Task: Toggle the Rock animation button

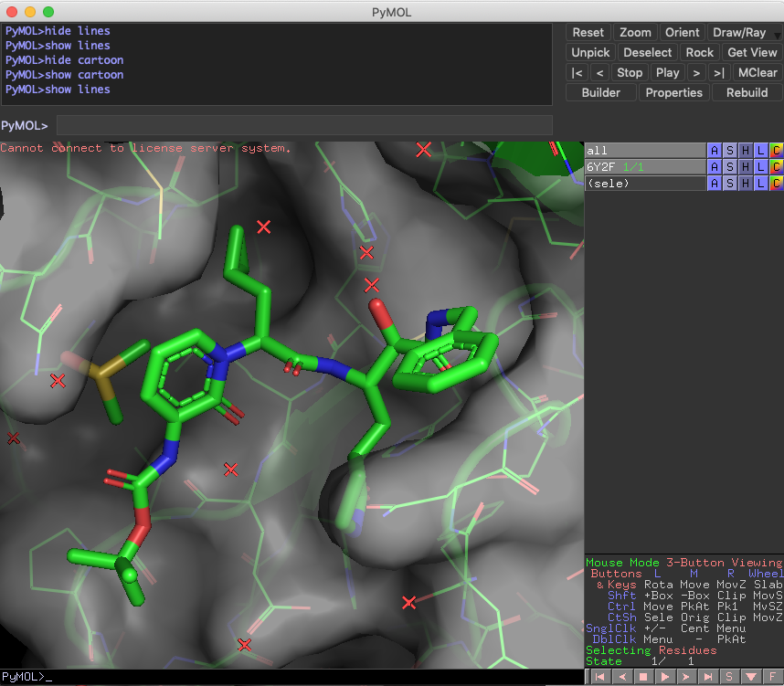Action: coord(700,52)
